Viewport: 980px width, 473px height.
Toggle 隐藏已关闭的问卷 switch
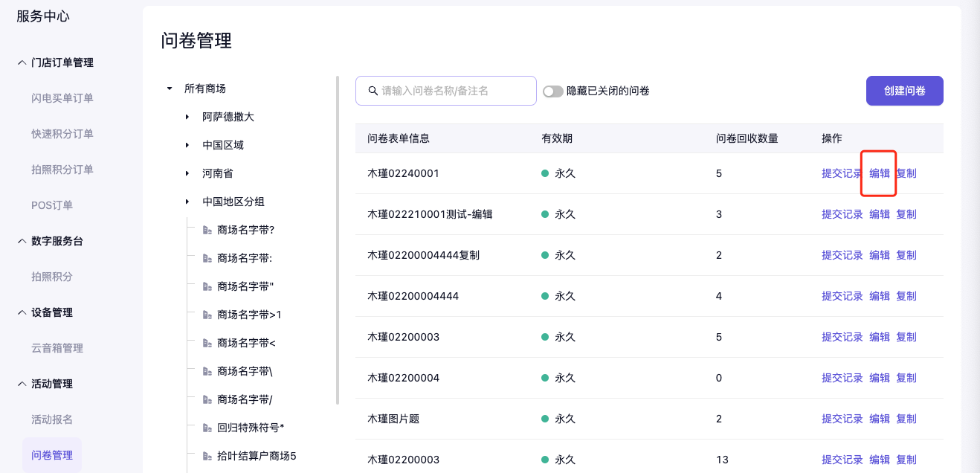(552, 91)
